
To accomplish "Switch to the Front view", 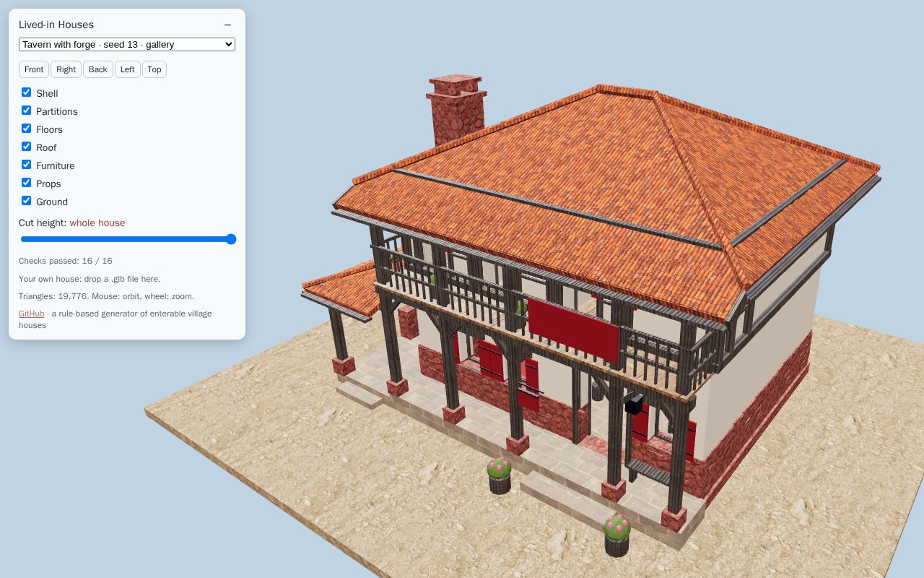I will click(x=34, y=69).
